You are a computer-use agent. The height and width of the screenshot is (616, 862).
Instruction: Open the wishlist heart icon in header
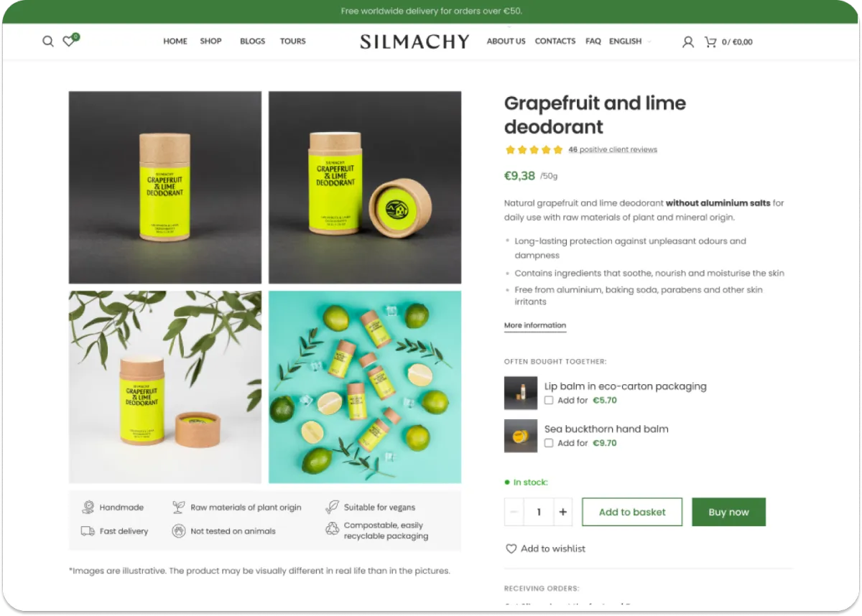click(x=68, y=42)
